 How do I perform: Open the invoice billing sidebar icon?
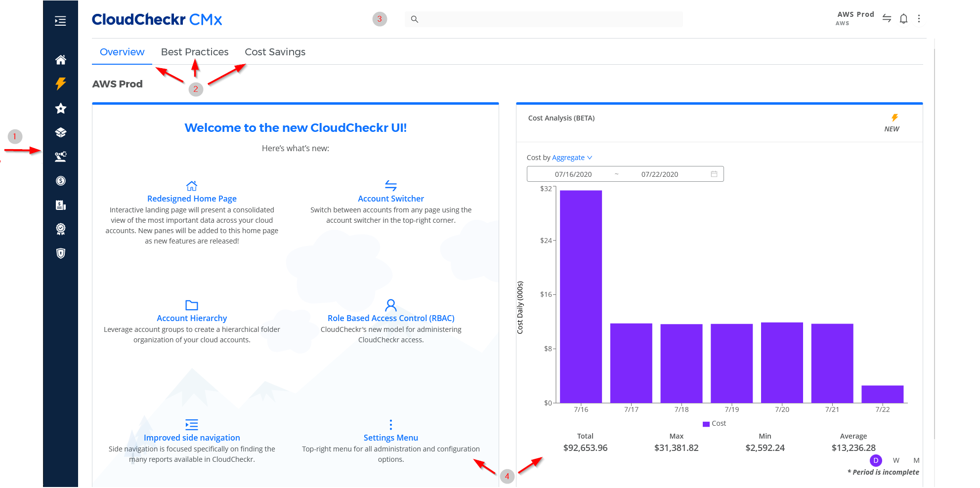[61, 205]
